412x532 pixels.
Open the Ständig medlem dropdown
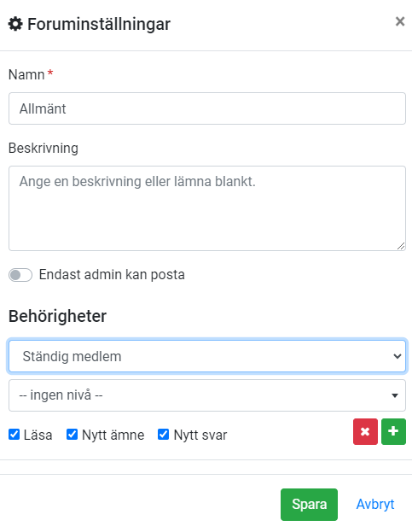pyautogui.click(x=207, y=356)
